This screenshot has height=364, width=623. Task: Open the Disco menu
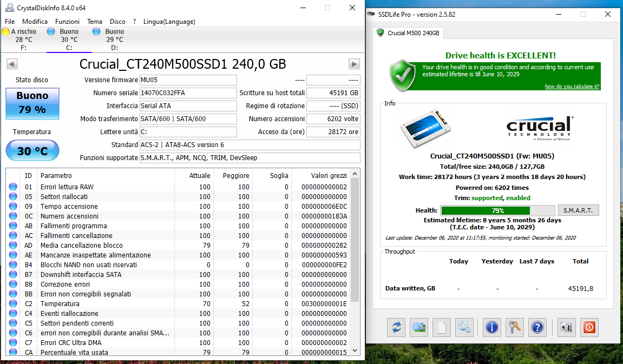(x=117, y=22)
